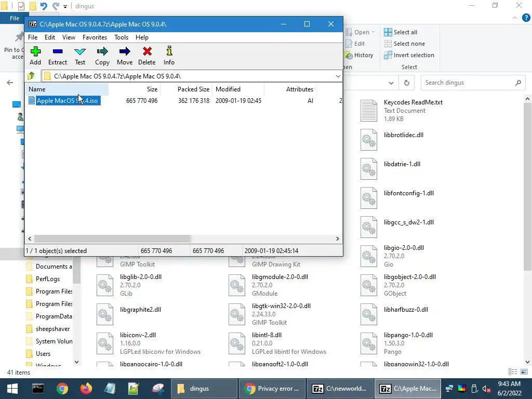Click the Info toolbar icon

[169, 56]
